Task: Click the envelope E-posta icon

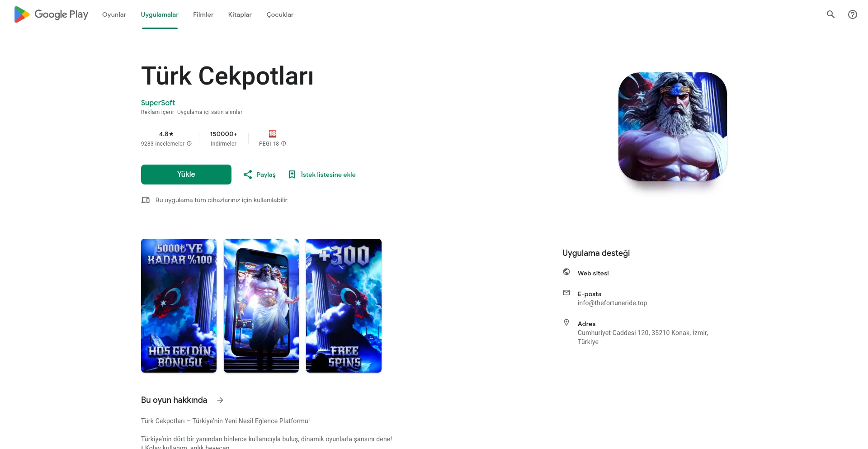Action: coord(566,293)
